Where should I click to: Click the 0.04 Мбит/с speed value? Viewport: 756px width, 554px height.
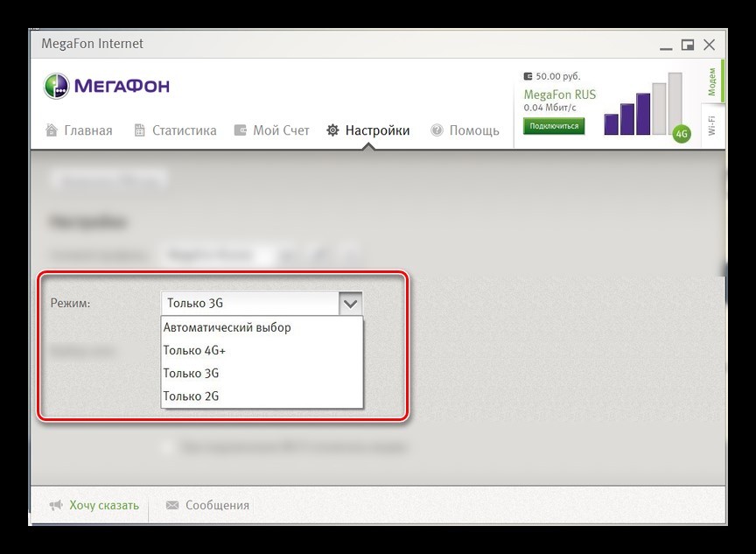(549, 108)
